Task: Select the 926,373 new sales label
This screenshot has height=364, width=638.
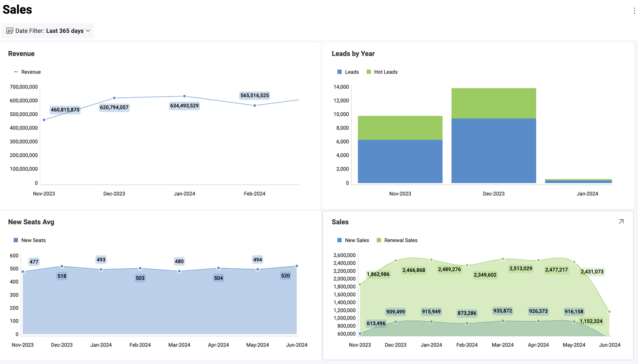Action: pyautogui.click(x=538, y=311)
